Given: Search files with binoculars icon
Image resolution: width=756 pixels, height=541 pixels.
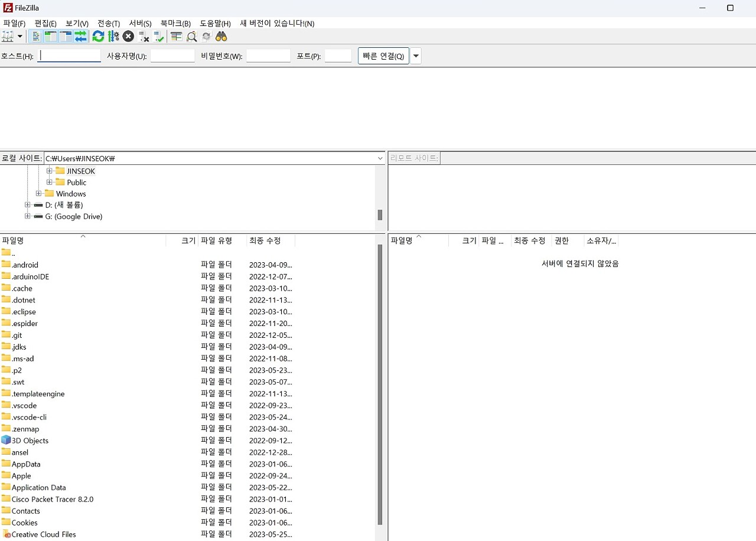Looking at the screenshot, I should click(x=221, y=37).
